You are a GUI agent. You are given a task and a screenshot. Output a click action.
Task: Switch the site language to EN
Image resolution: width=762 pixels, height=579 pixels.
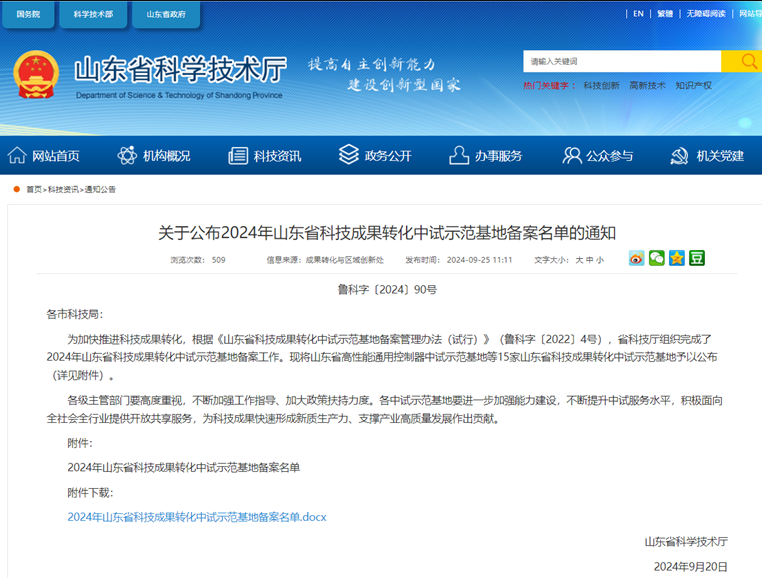(638, 14)
